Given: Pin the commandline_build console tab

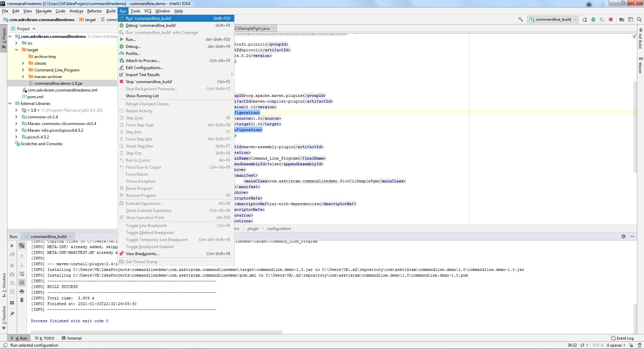Looking at the screenshot, I should click(x=12, y=314).
